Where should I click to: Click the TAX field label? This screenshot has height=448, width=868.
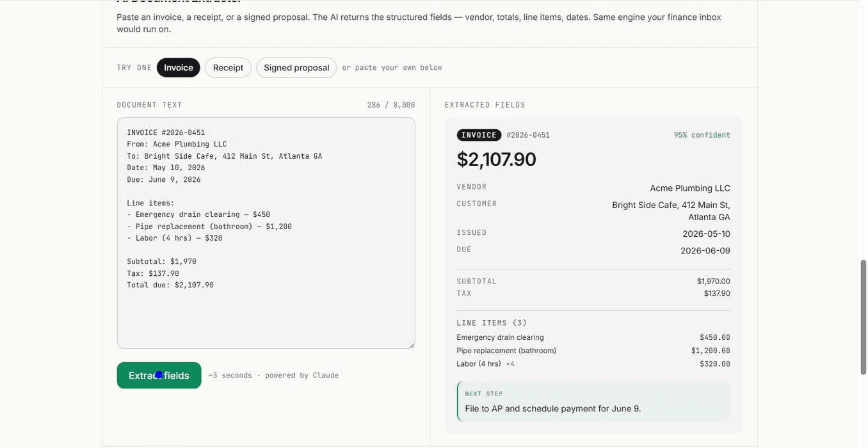click(x=464, y=294)
